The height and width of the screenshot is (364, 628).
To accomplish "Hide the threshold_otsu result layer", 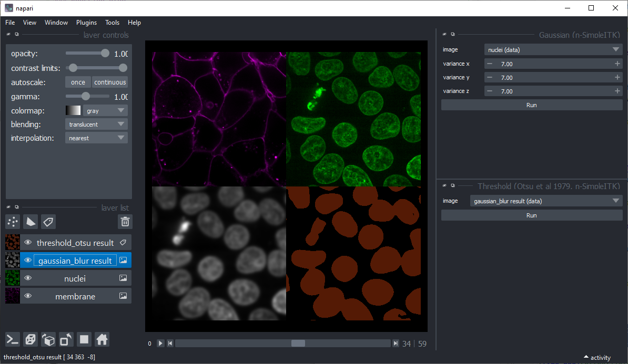I will pos(28,242).
